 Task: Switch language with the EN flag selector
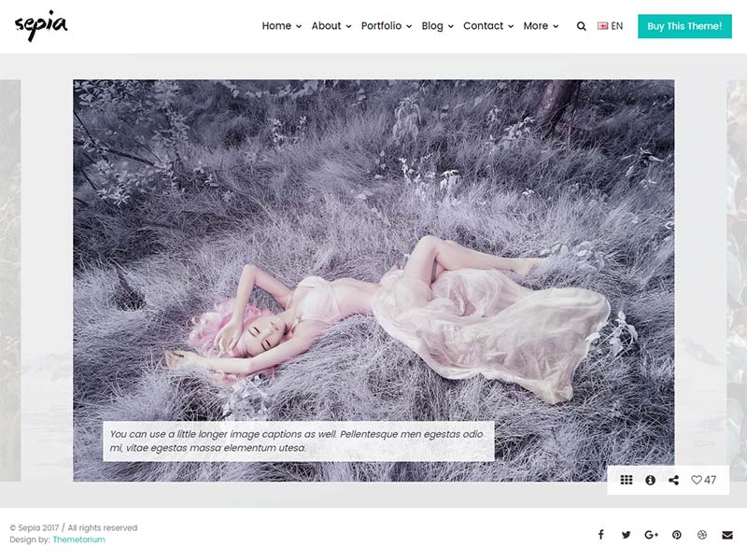[x=611, y=26]
